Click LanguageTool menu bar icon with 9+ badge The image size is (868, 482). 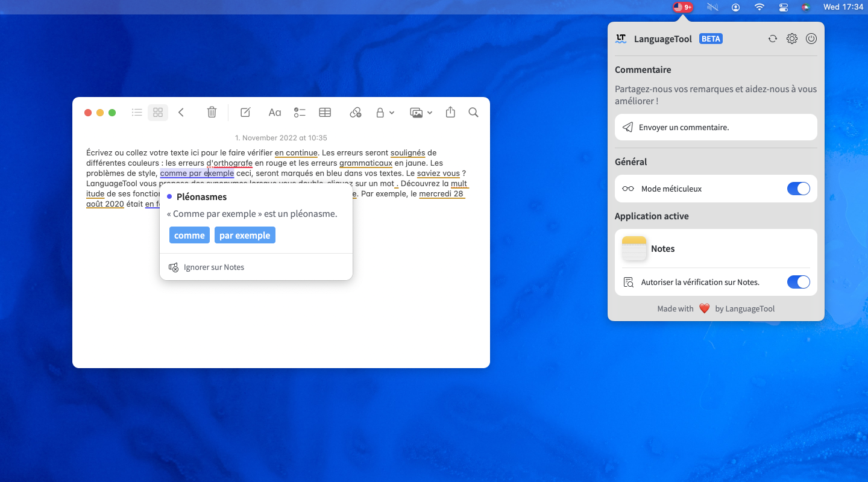click(x=683, y=7)
